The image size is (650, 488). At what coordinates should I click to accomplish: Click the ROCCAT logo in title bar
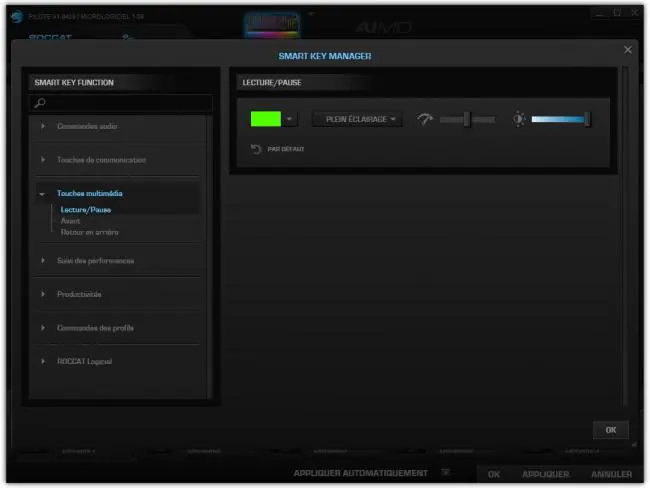click(x=17, y=17)
